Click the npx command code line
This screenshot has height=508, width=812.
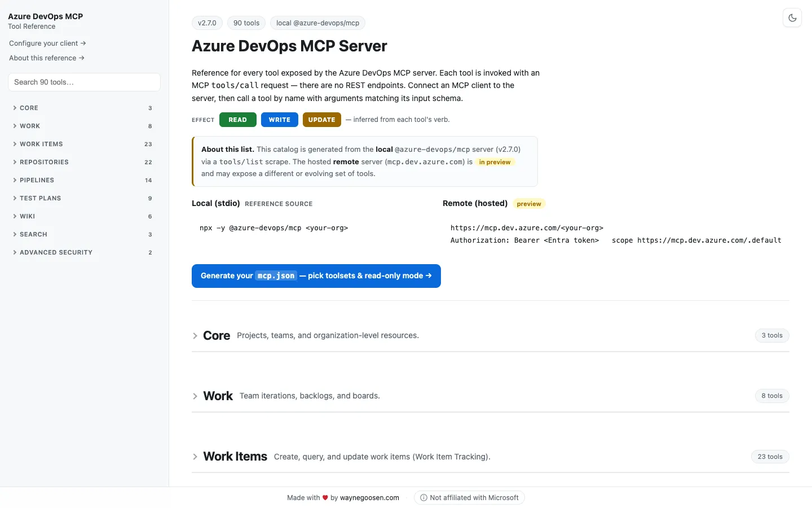coord(273,228)
